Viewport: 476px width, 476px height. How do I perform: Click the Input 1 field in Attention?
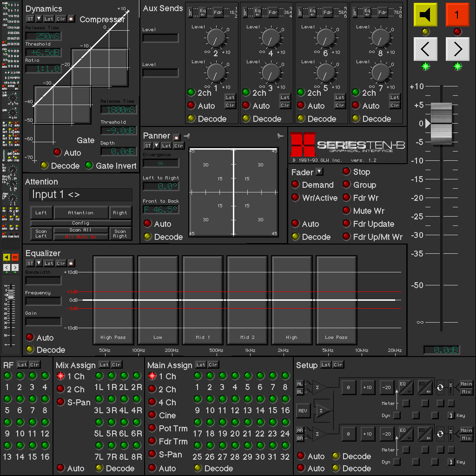81,195
